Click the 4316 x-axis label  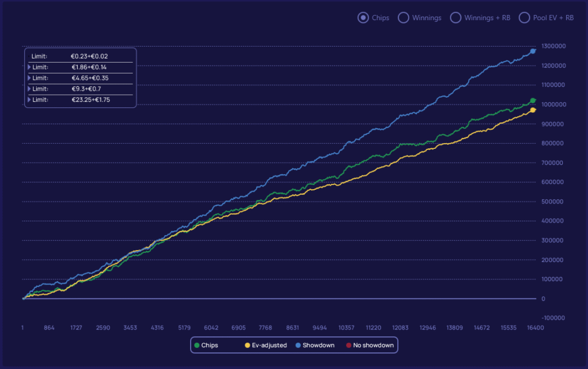pos(157,328)
